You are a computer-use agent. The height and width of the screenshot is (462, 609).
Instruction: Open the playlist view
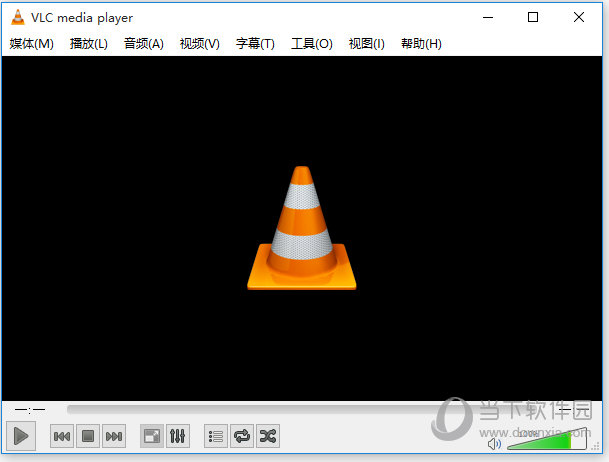(x=215, y=436)
